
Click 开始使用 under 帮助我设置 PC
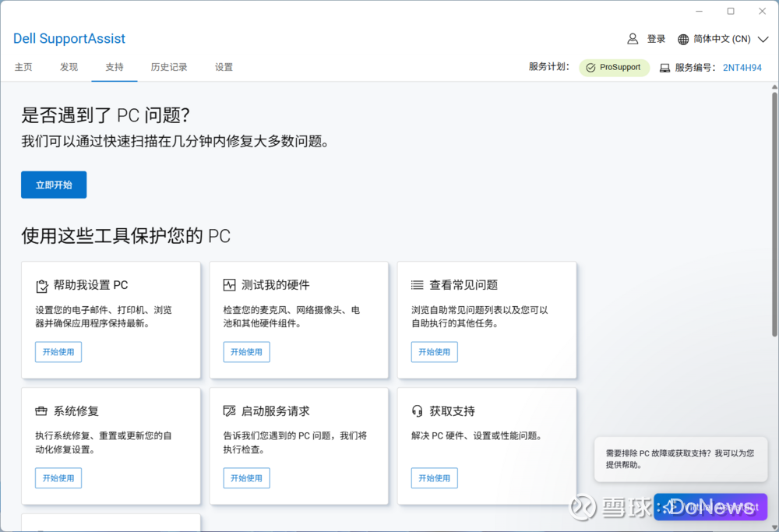58,352
